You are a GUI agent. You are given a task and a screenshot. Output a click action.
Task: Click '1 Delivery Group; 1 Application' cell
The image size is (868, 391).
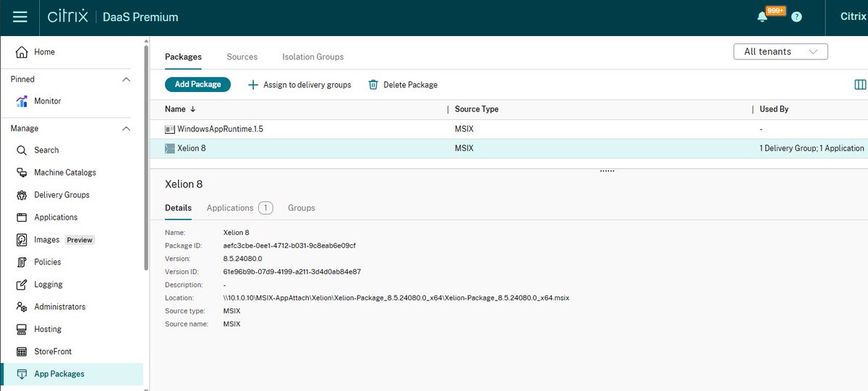(x=812, y=148)
